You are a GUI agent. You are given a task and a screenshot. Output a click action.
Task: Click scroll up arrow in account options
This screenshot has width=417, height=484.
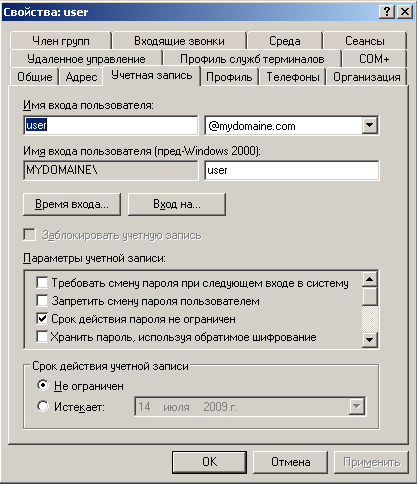tap(370, 279)
